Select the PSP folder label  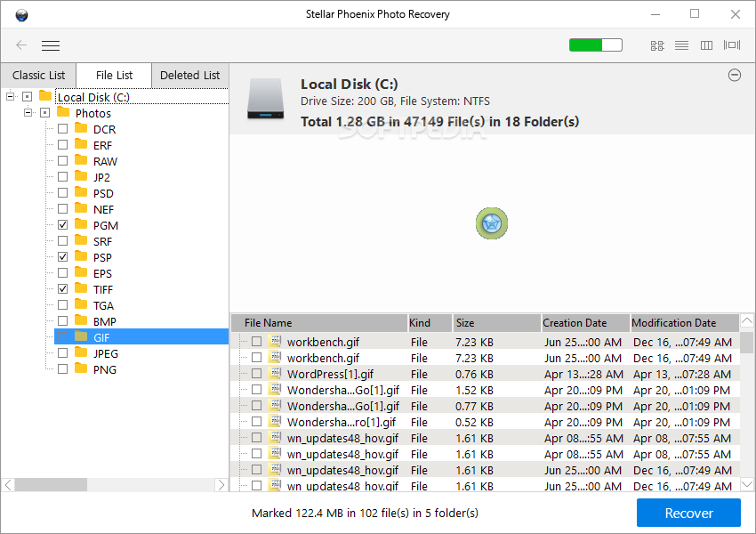pos(102,257)
